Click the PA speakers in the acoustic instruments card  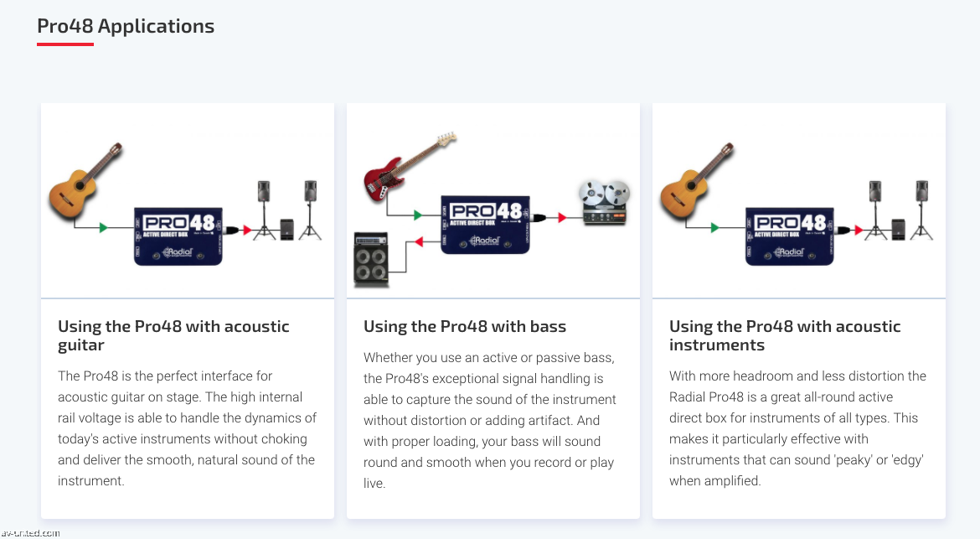point(899,210)
